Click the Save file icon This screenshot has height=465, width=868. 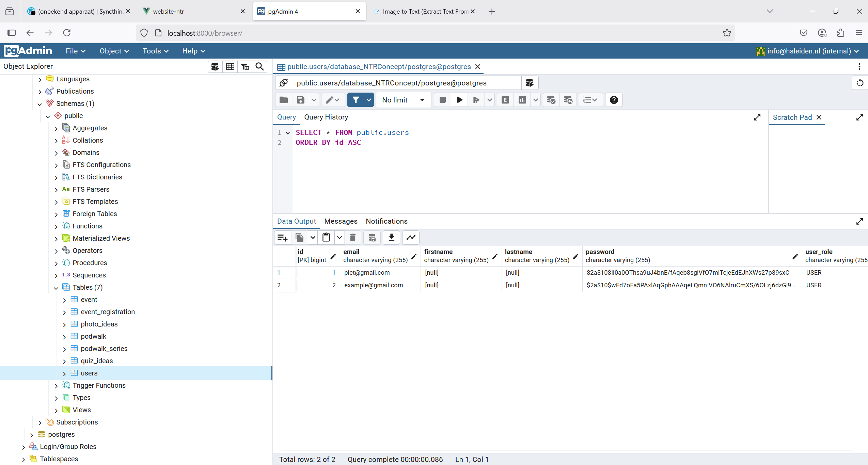pyautogui.click(x=300, y=100)
